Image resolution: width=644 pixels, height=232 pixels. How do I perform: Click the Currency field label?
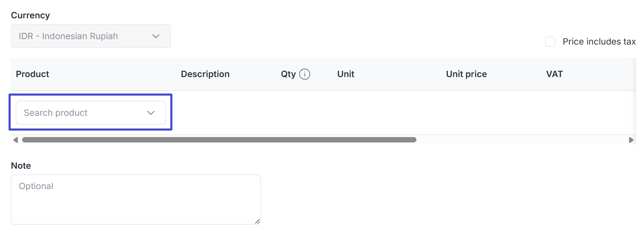pos(30,15)
